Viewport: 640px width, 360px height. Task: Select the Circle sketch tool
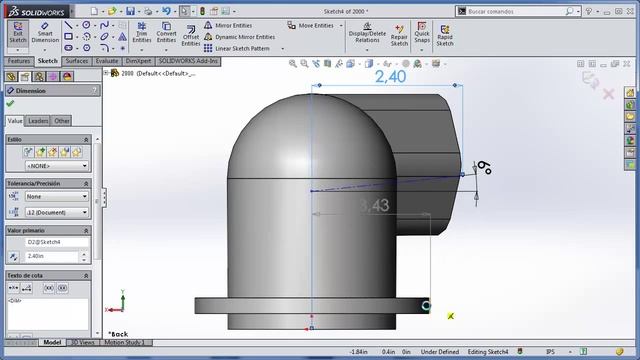[x=86, y=25]
